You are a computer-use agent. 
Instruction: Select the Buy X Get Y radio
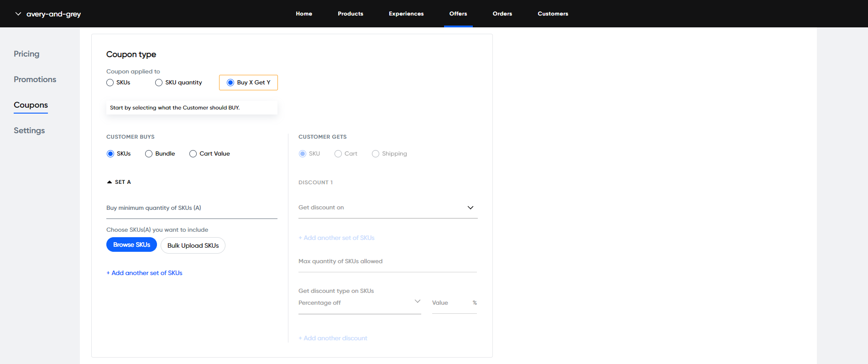click(x=230, y=83)
